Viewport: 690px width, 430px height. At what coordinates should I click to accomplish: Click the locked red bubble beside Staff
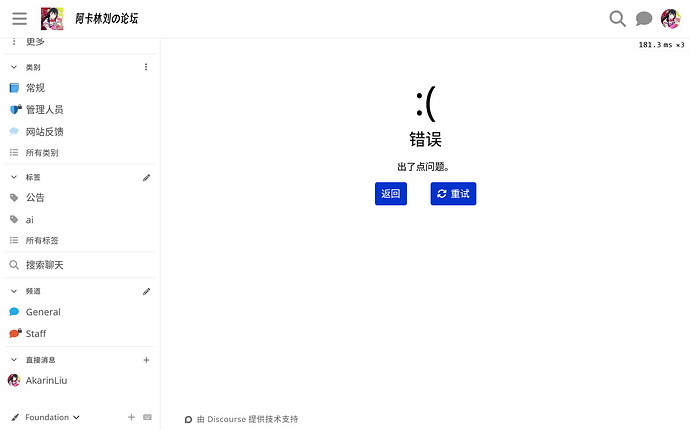click(15, 333)
